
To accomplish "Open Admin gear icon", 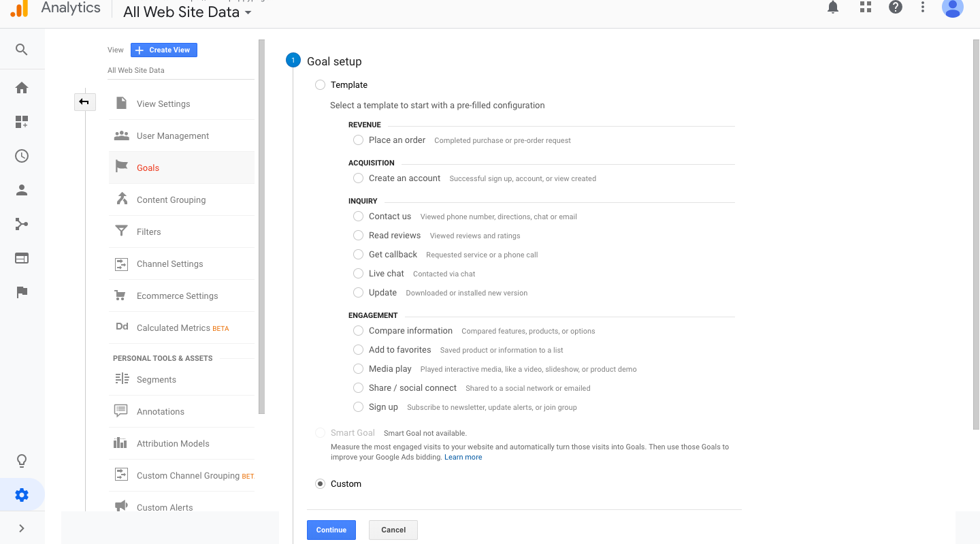I will pyautogui.click(x=22, y=495).
